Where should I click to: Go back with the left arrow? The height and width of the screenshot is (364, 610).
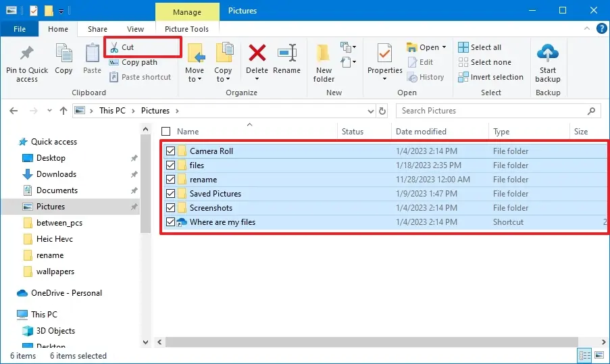click(14, 111)
